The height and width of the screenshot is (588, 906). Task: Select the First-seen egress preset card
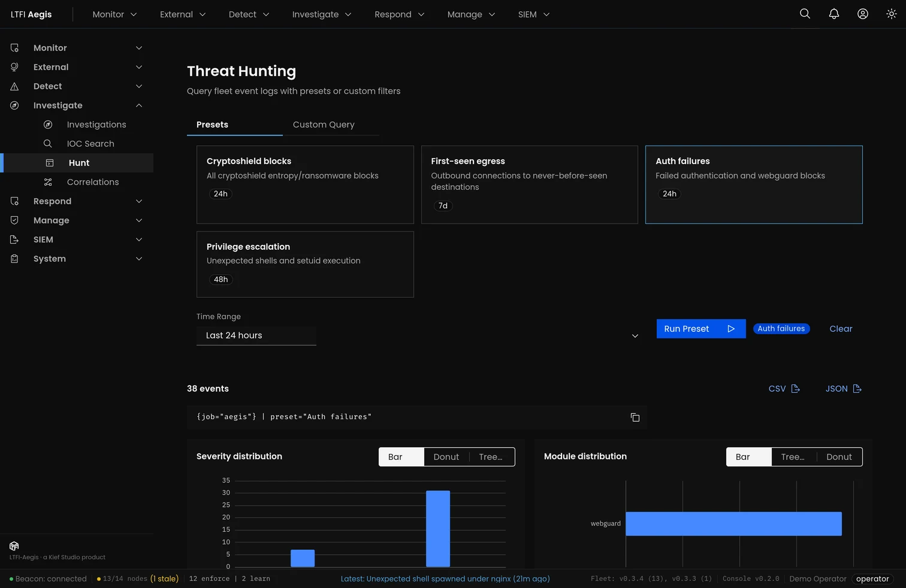pos(530,184)
